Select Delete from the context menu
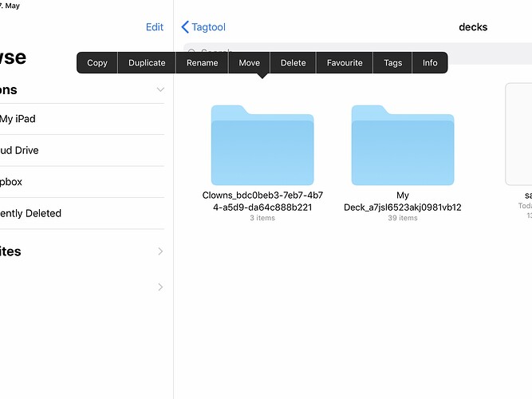 [x=293, y=63]
